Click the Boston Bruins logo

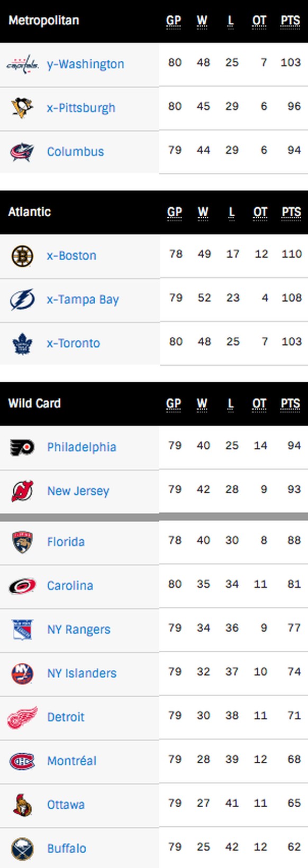[22, 256]
